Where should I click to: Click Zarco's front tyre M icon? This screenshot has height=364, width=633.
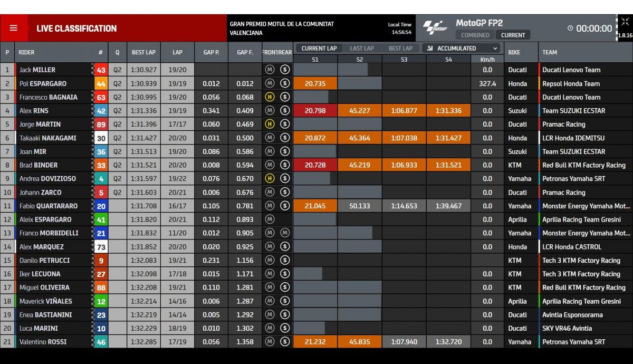[x=270, y=192]
